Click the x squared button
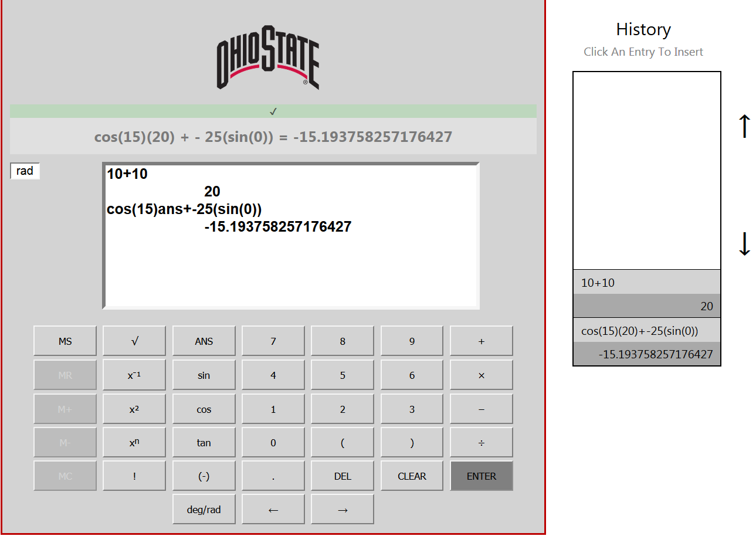The width and height of the screenshot is (756, 536). click(134, 408)
